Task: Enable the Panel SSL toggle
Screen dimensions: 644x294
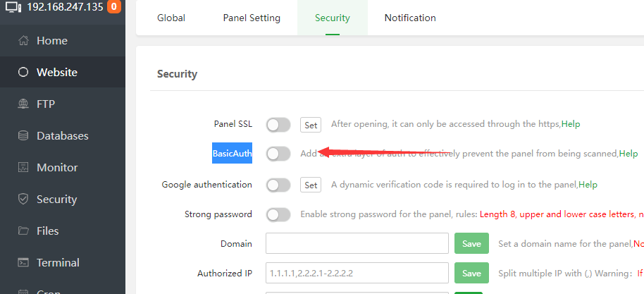Action: coord(278,125)
